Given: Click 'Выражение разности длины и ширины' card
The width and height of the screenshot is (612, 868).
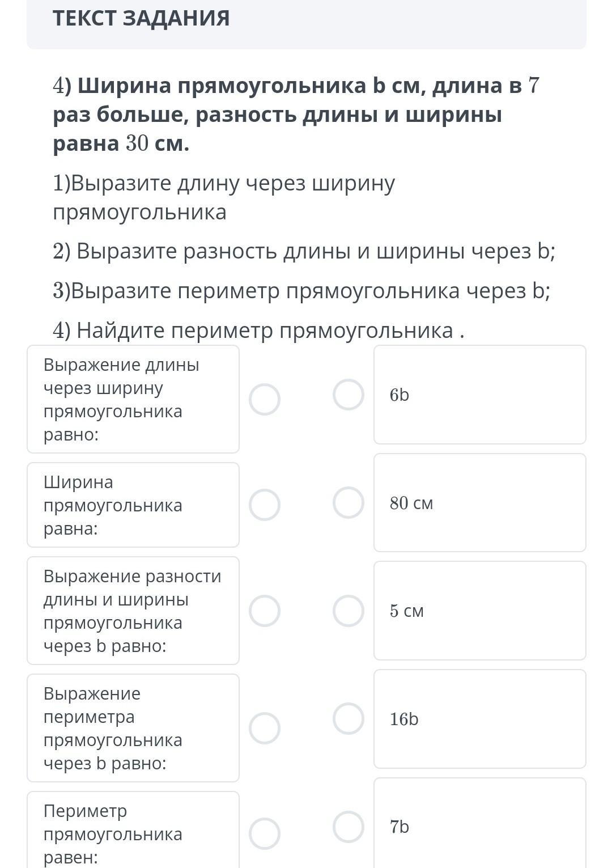Looking at the screenshot, I should [x=133, y=611].
